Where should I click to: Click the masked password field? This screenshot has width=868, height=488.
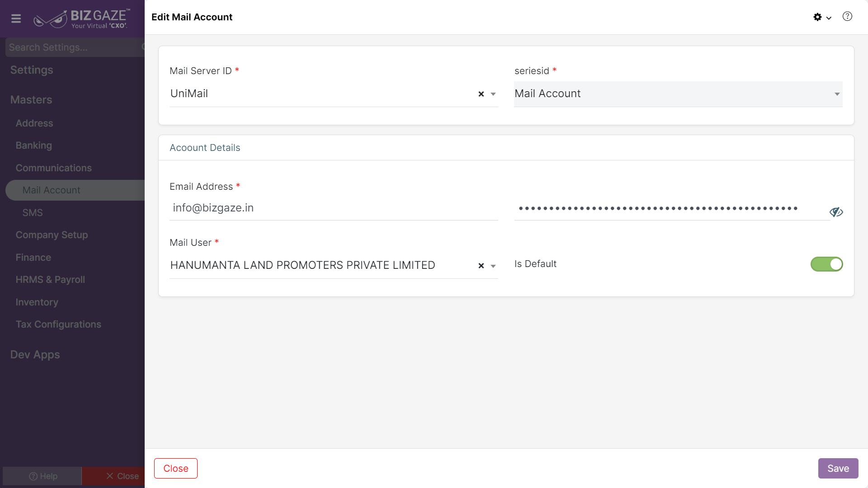point(671,208)
